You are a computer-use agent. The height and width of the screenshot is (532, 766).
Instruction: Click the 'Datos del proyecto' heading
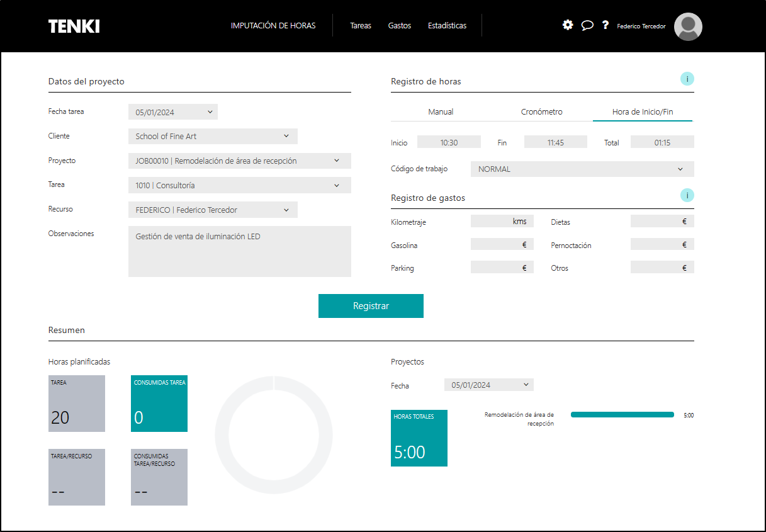(x=86, y=81)
